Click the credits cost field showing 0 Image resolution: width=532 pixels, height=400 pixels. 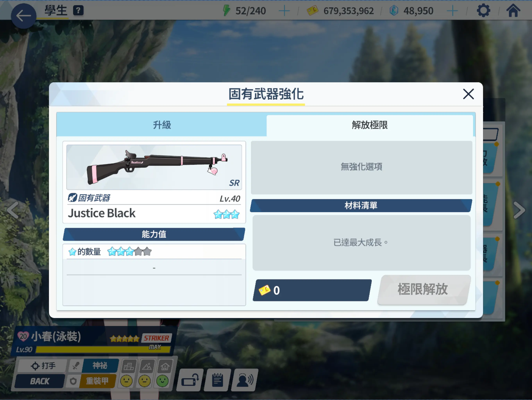point(312,290)
